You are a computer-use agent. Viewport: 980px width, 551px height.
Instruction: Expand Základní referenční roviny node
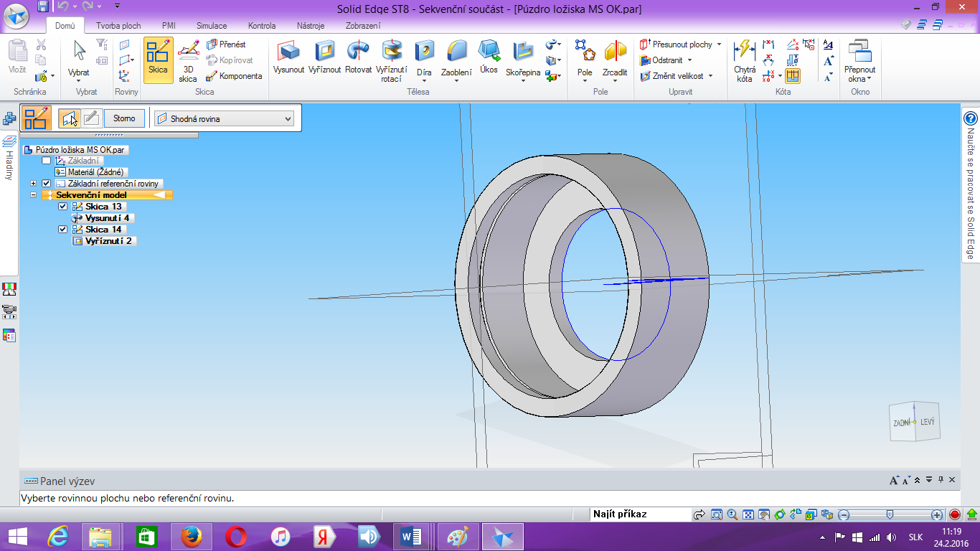33,184
